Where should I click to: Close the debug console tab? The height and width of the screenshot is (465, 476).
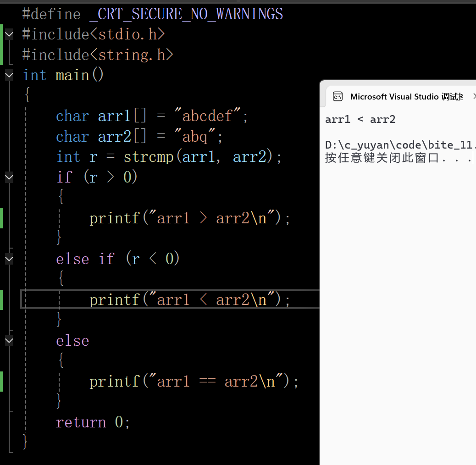474,96
